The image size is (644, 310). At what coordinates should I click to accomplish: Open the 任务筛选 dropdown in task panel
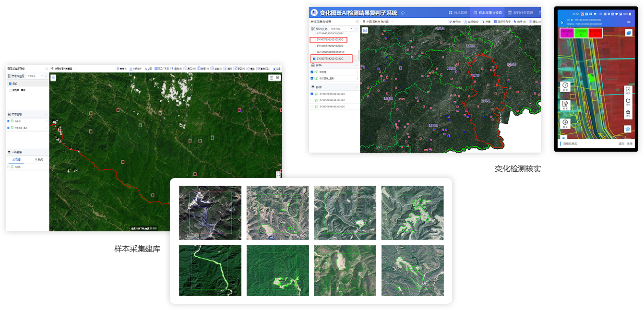pos(341,29)
